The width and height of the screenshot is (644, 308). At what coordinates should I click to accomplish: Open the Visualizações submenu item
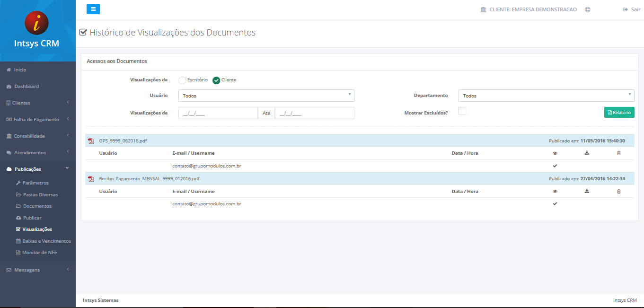(38, 229)
